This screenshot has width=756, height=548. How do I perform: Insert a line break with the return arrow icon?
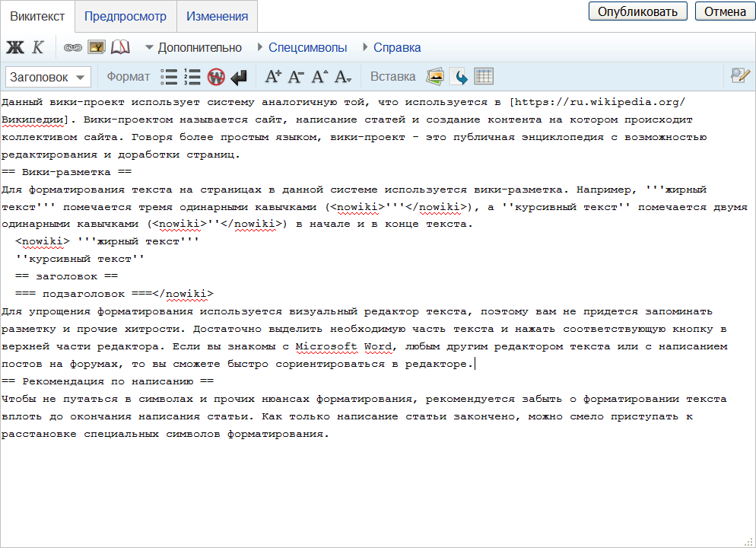[x=239, y=77]
